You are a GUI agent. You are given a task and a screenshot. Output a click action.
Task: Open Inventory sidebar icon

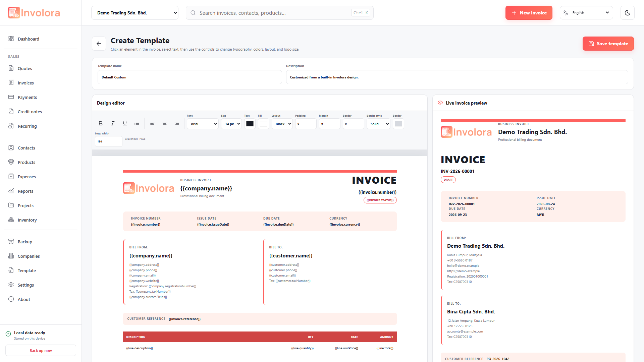point(11,220)
